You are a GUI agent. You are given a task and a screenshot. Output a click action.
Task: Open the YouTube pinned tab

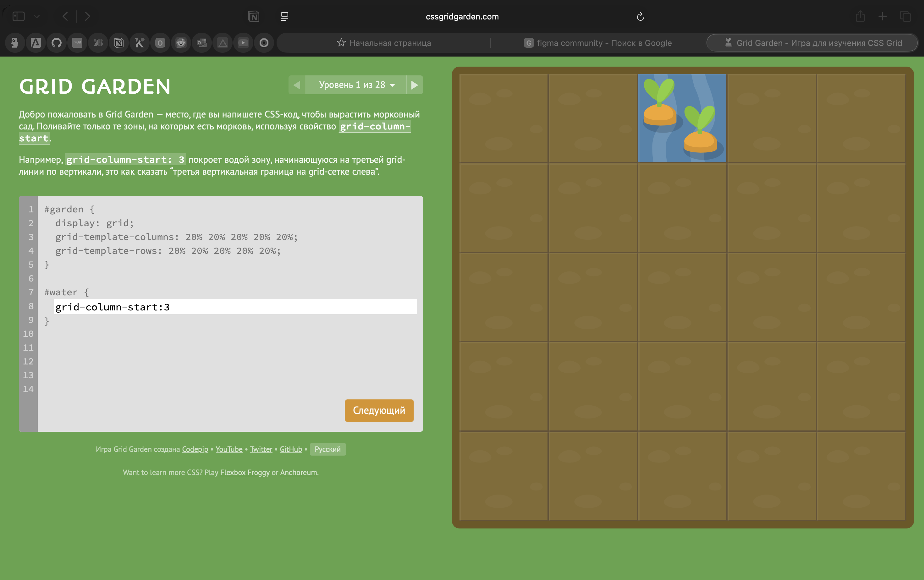click(243, 43)
